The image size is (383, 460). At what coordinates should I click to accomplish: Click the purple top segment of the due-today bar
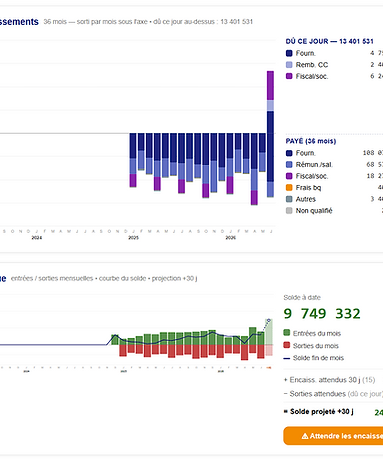tap(270, 85)
